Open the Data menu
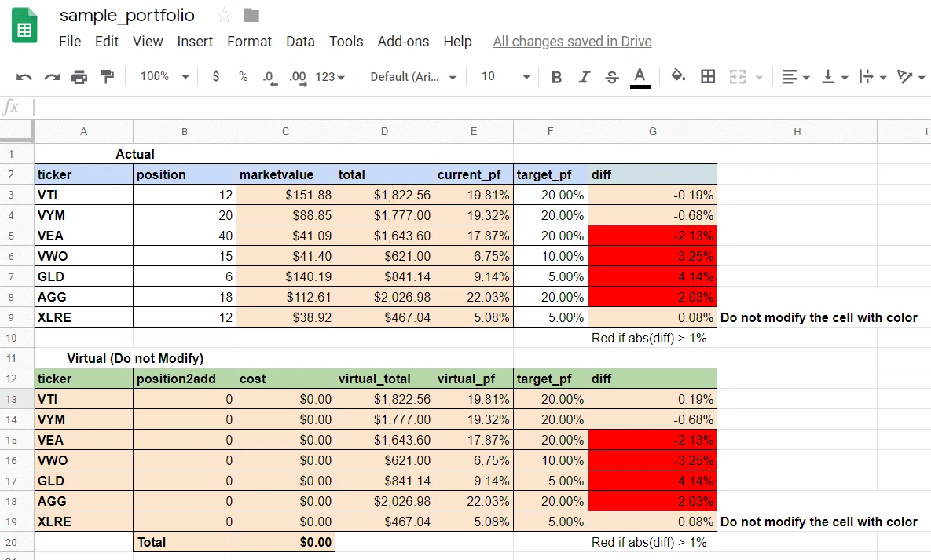 [x=300, y=42]
